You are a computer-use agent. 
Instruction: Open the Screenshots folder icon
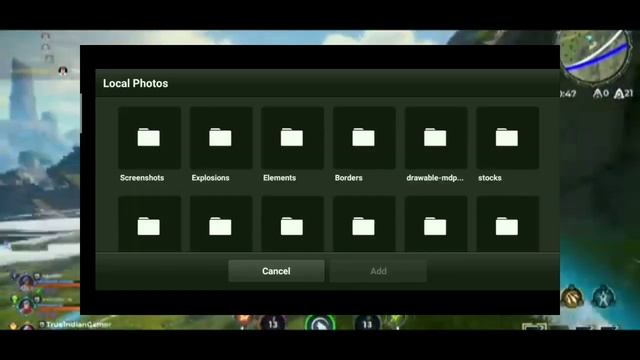[x=149, y=138]
